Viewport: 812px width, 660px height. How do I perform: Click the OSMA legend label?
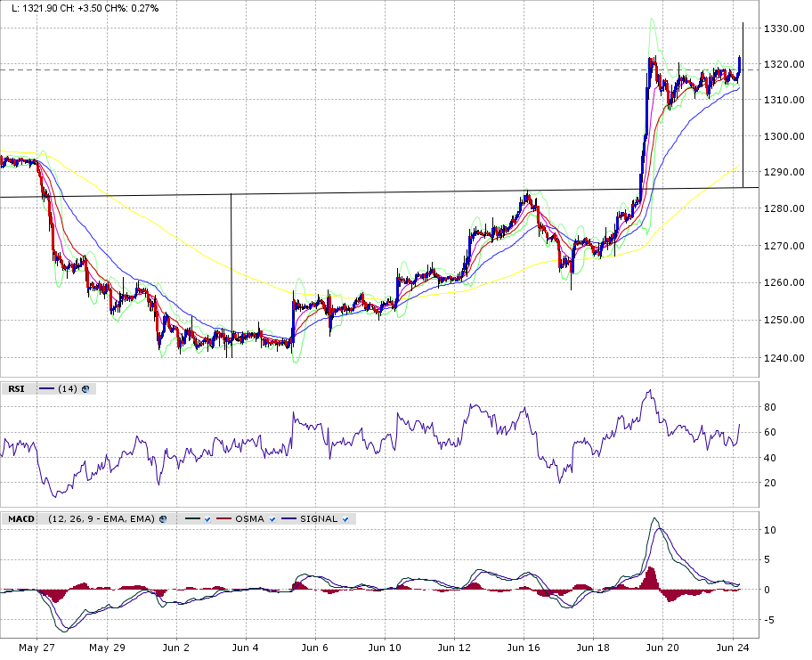249,519
